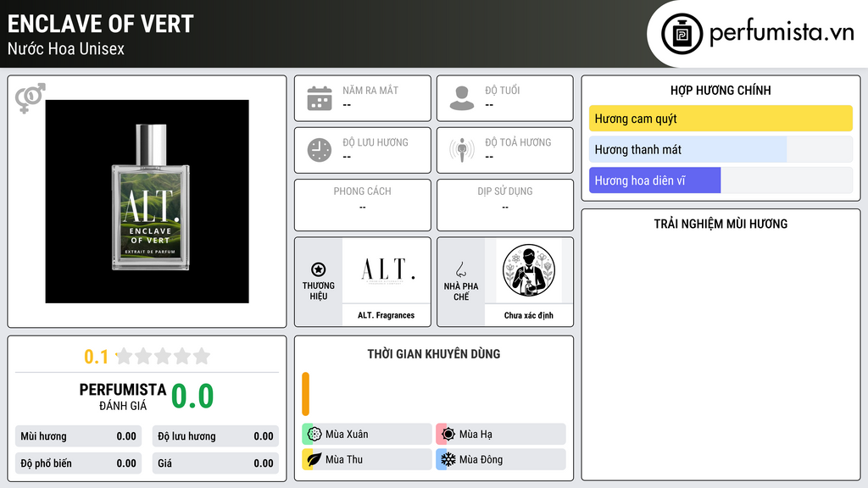Click the person icon for Độ tuổi
Viewport: 868px width, 488px height.
tap(462, 98)
